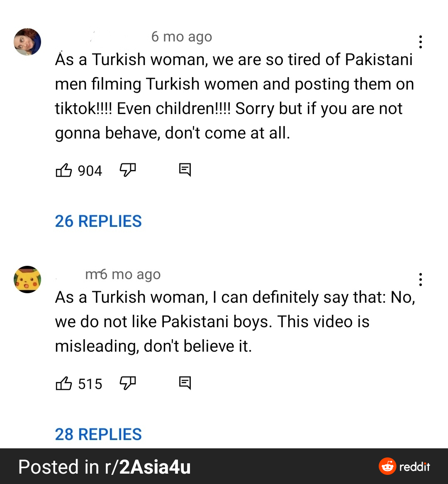Tap the reddit logo

tap(404, 467)
